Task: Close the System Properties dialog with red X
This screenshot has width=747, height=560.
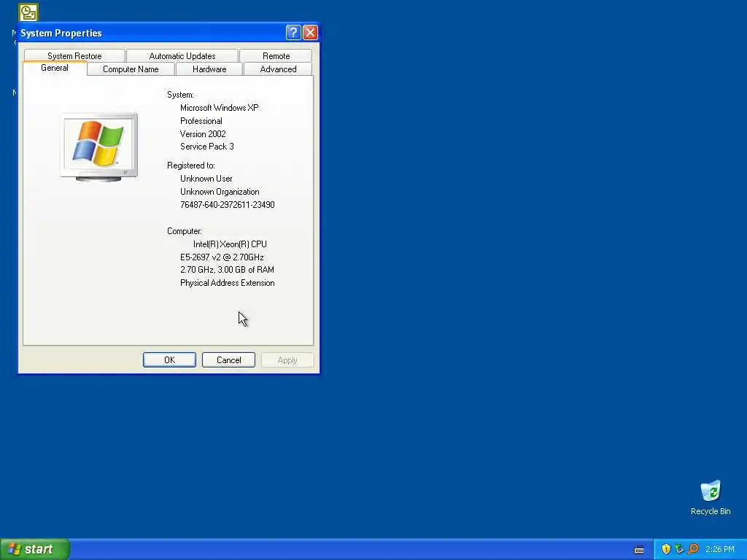Action: (310, 32)
